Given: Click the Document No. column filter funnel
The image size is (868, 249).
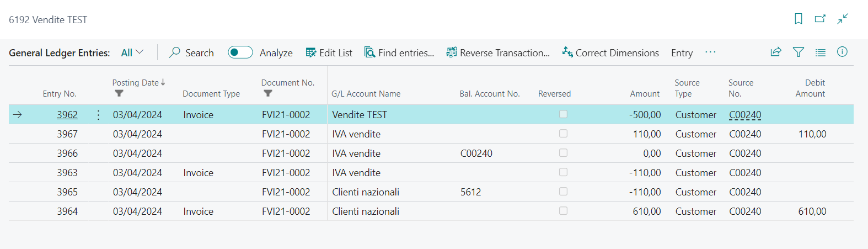Looking at the screenshot, I should [x=268, y=93].
